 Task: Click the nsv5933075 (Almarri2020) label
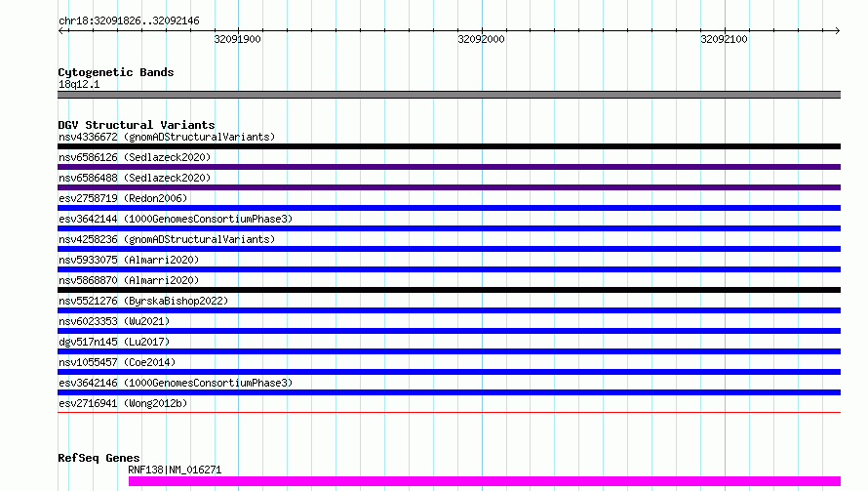(129, 260)
